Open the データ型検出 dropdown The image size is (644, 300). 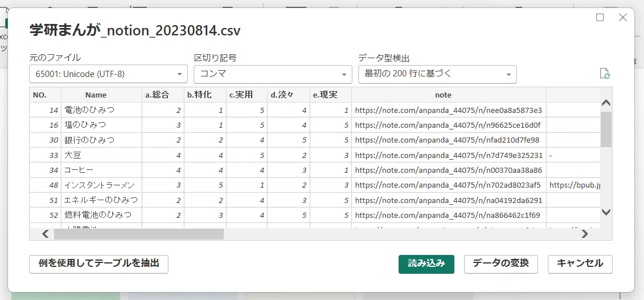[x=437, y=74]
